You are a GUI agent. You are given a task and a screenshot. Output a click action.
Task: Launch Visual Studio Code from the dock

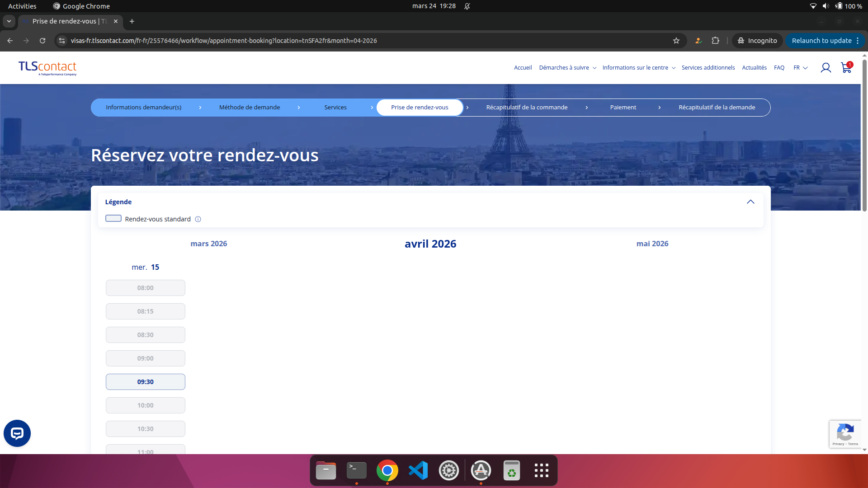(418, 470)
